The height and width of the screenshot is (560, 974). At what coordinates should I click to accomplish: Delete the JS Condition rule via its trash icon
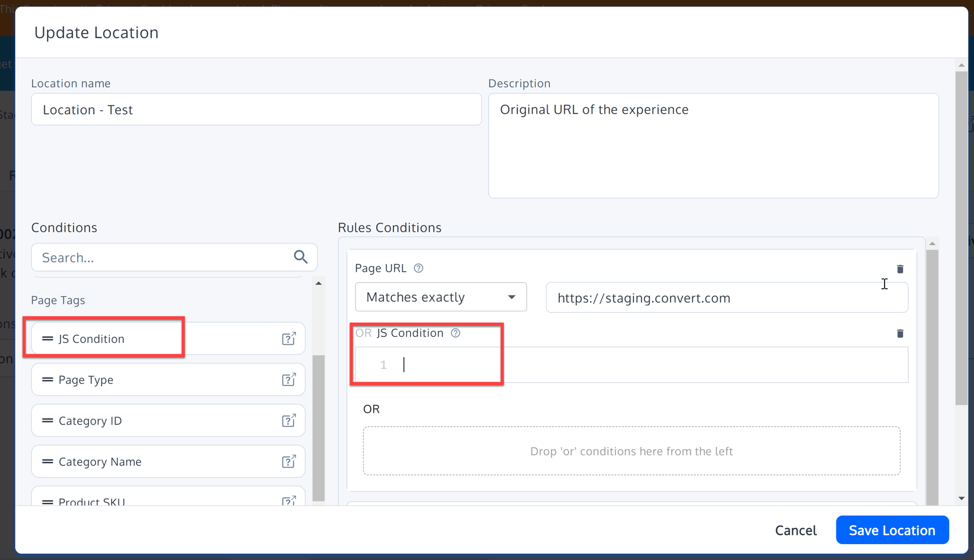click(x=901, y=334)
